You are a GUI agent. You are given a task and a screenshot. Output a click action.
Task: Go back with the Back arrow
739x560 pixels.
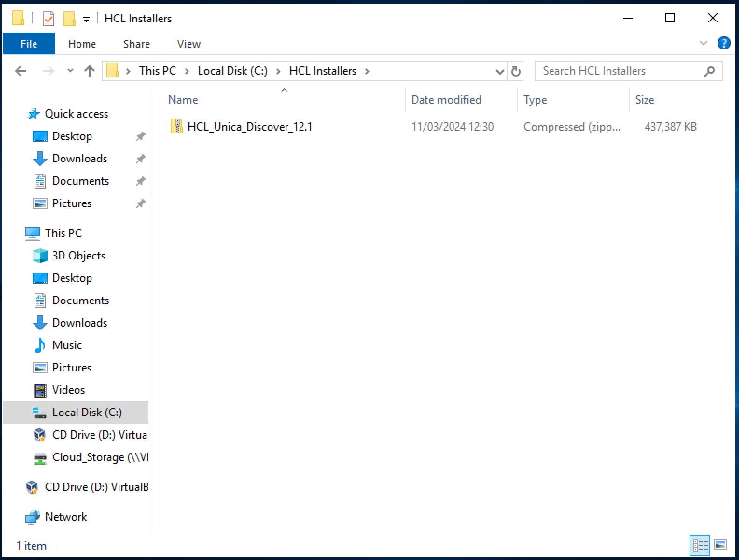tap(21, 71)
